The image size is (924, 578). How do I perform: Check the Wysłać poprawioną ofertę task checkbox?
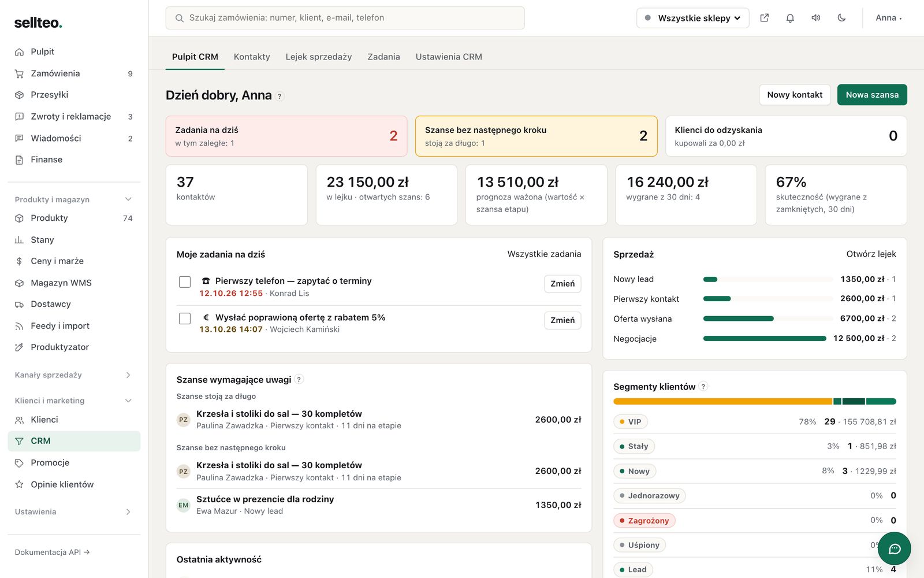pos(185,318)
